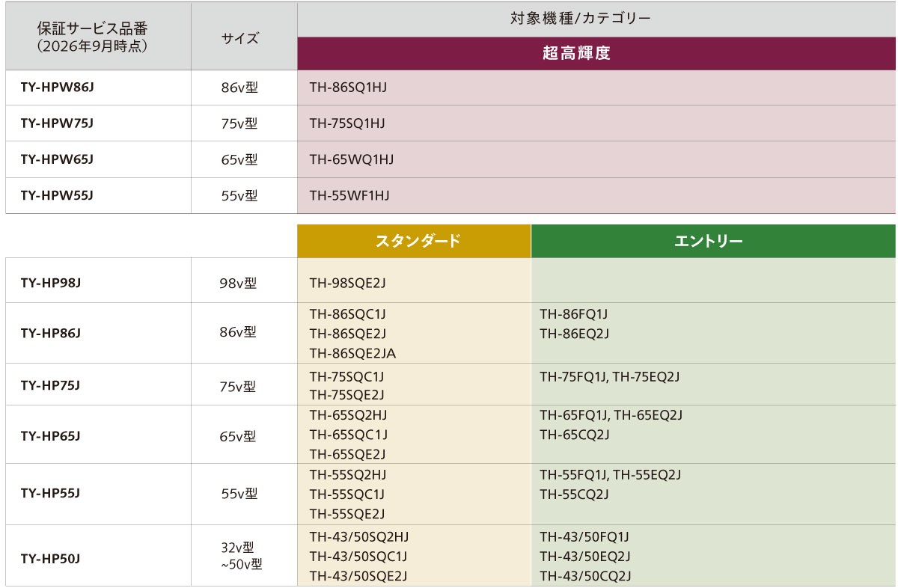Viewport: 898px width, 588px height.
Task: Click model TH-55SQE2J
Action: tap(347, 513)
